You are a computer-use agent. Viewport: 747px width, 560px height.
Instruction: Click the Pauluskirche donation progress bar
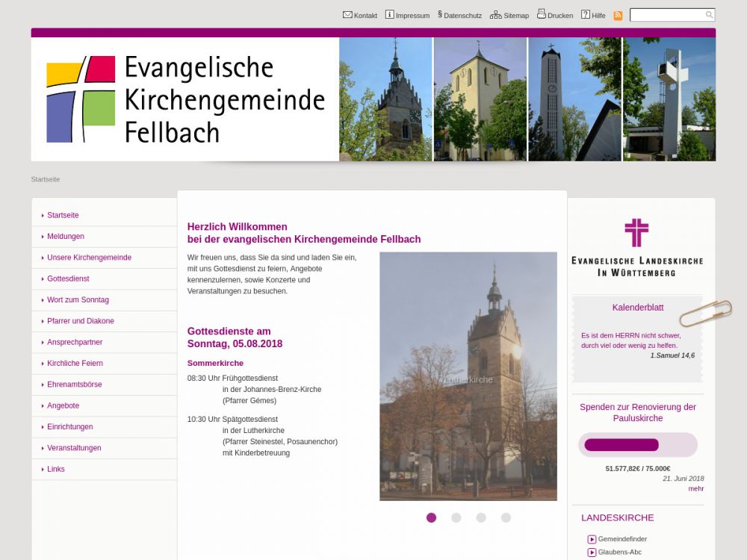[637, 445]
